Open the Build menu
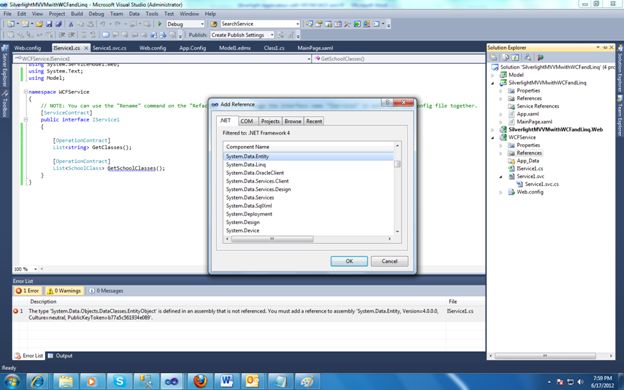Screen dimensions: 624x390 click(77, 14)
